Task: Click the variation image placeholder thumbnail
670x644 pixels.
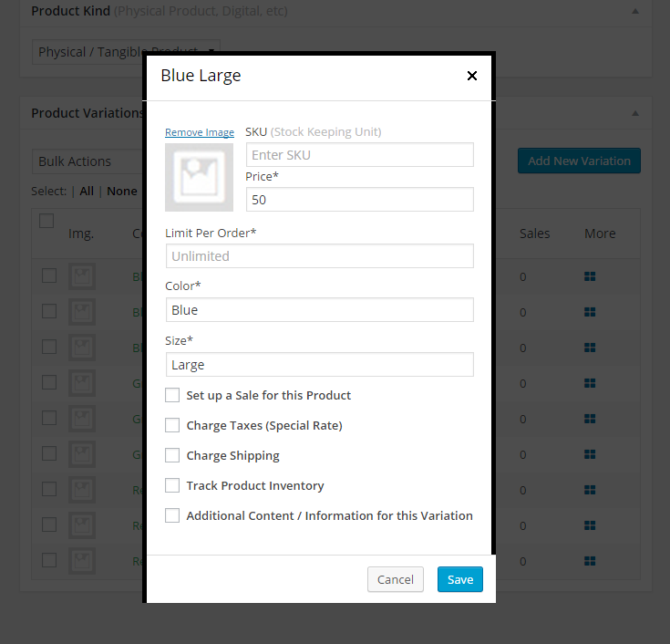Action: (x=199, y=177)
